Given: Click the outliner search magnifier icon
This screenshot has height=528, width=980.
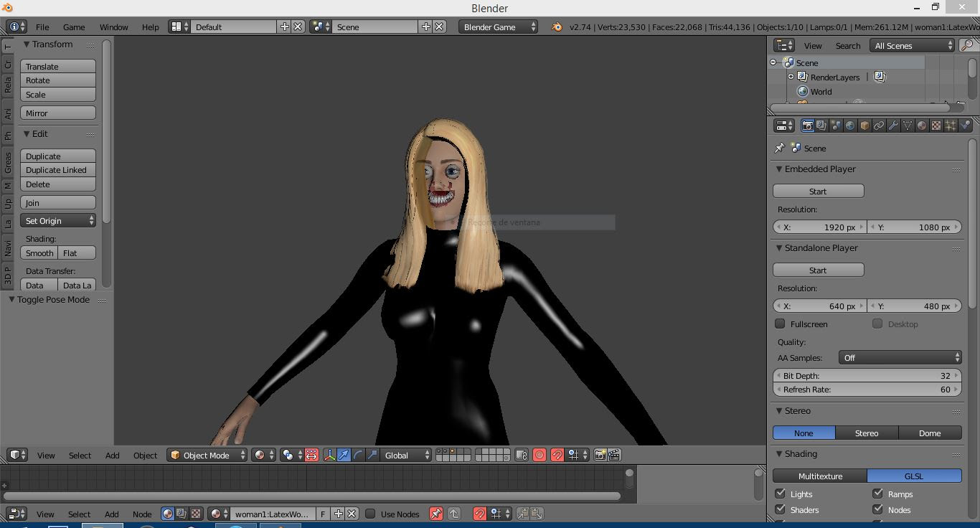Looking at the screenshot, I should (x=968, y=45).
